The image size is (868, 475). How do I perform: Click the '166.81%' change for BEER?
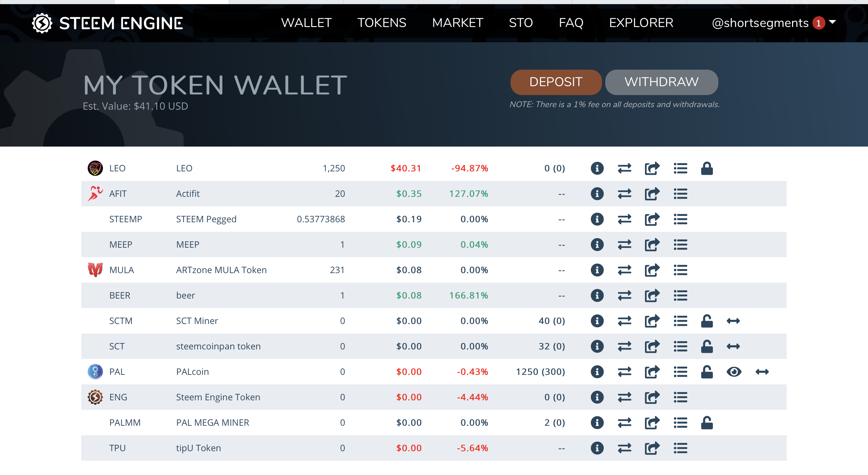(468, 295)
